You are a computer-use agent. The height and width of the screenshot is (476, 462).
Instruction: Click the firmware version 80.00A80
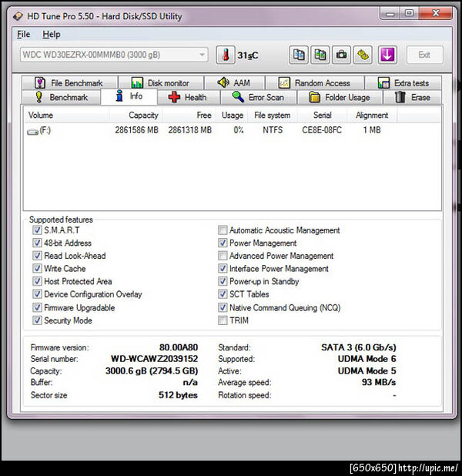click(179, 347)
